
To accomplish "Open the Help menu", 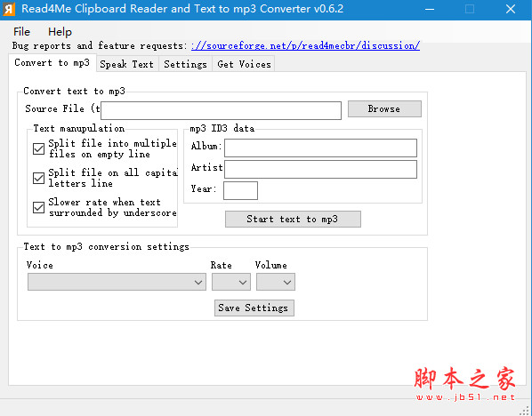I will click(x=60, y=31).
